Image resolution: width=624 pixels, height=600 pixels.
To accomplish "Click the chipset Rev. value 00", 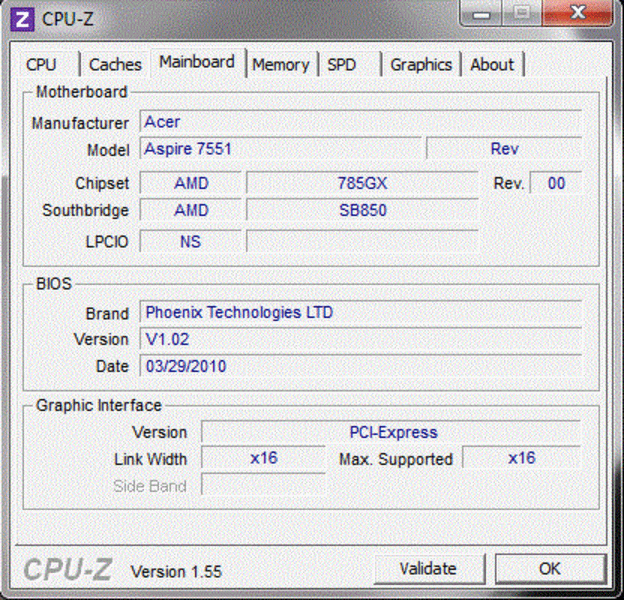I will (x=556, y=183).
